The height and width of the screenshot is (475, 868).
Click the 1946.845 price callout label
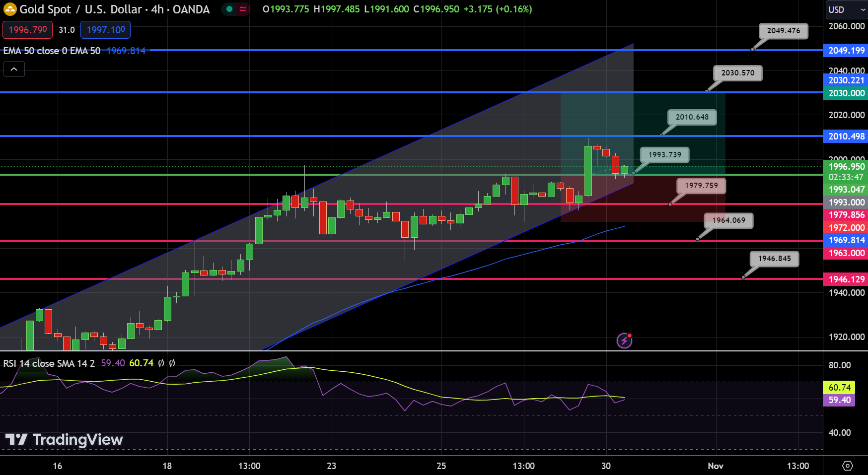click(x=775, y=259)
